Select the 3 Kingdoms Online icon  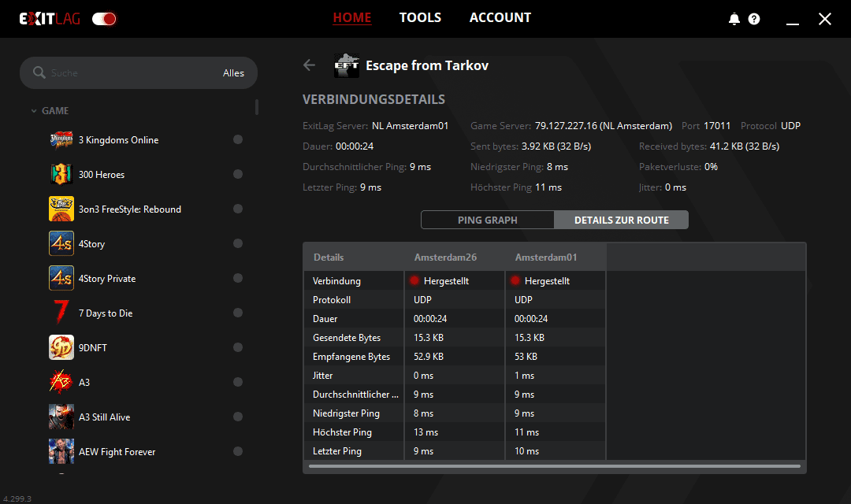61,140
